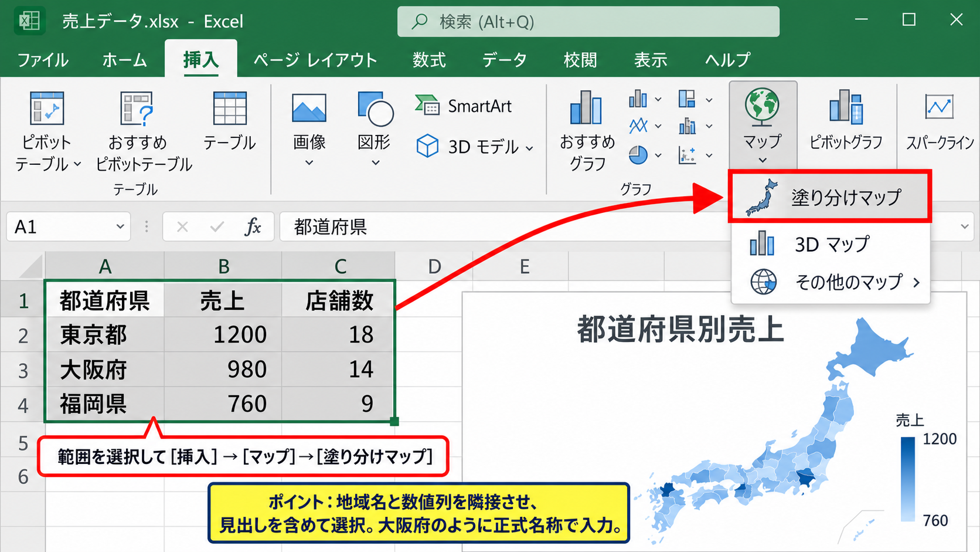Open the 数式 tab
Screen dimensions: 980x552
click(x=429, y=60)
